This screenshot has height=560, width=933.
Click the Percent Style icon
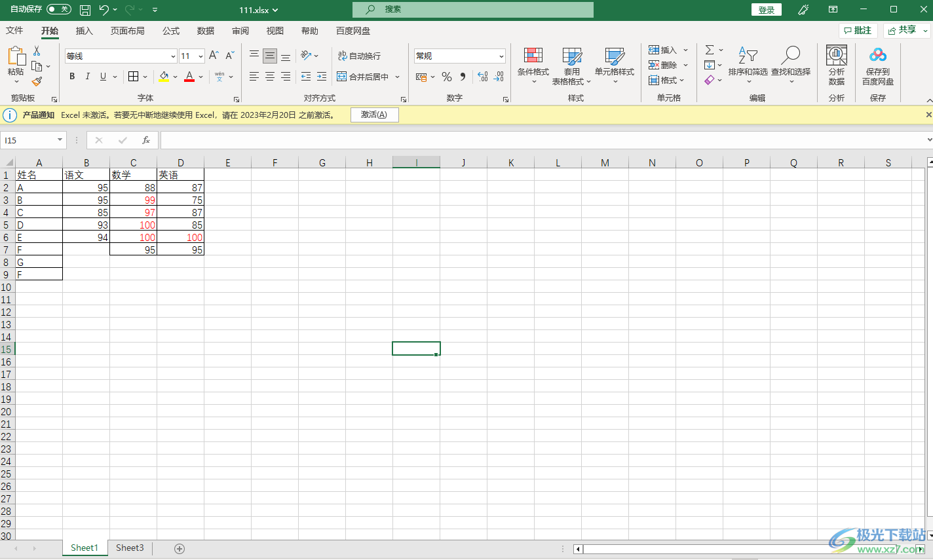point(447,77)
